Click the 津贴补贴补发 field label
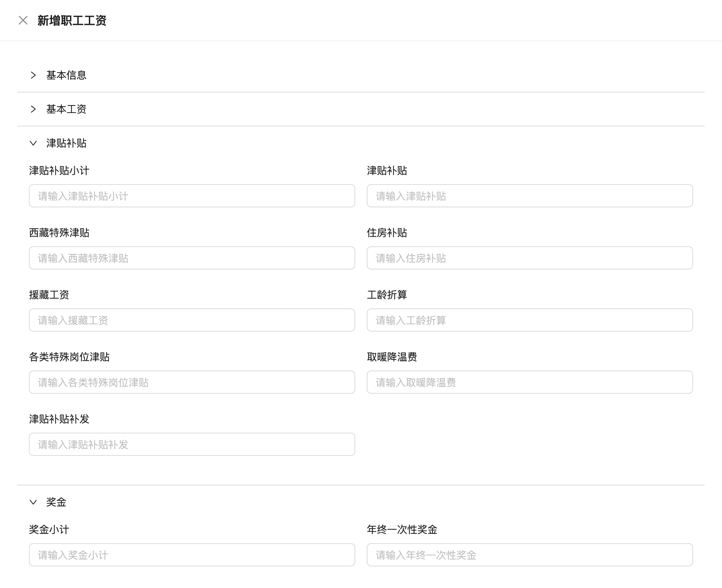This screenshot has height=588, width=722. click(59, 419)
